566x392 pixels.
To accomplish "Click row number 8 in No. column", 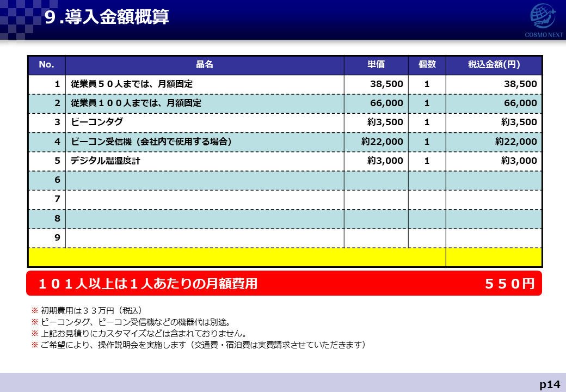I will [57, 218].
